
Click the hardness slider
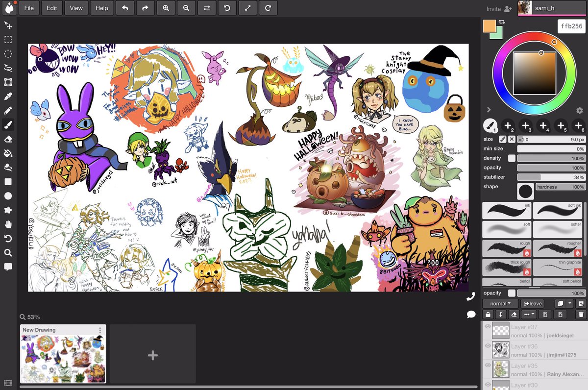561,187
